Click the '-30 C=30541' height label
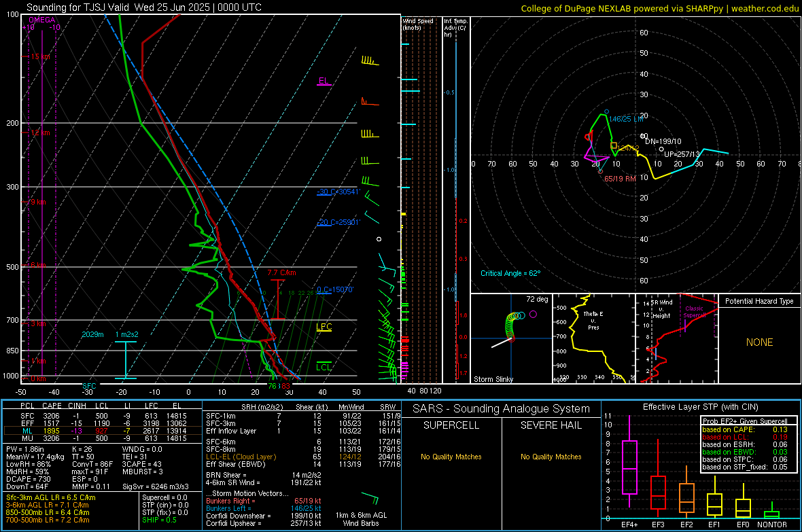802x532 pixels. [x=338, y=192]
